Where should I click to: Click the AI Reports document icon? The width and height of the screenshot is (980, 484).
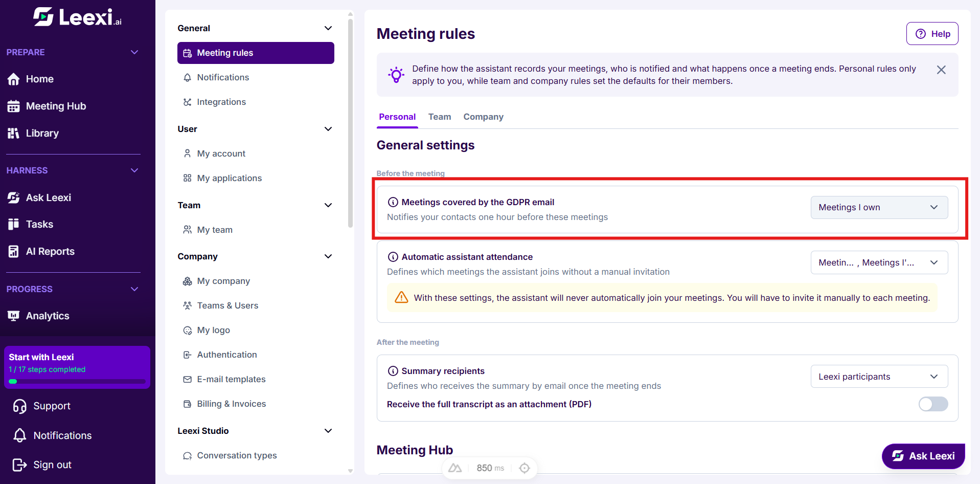14,252
